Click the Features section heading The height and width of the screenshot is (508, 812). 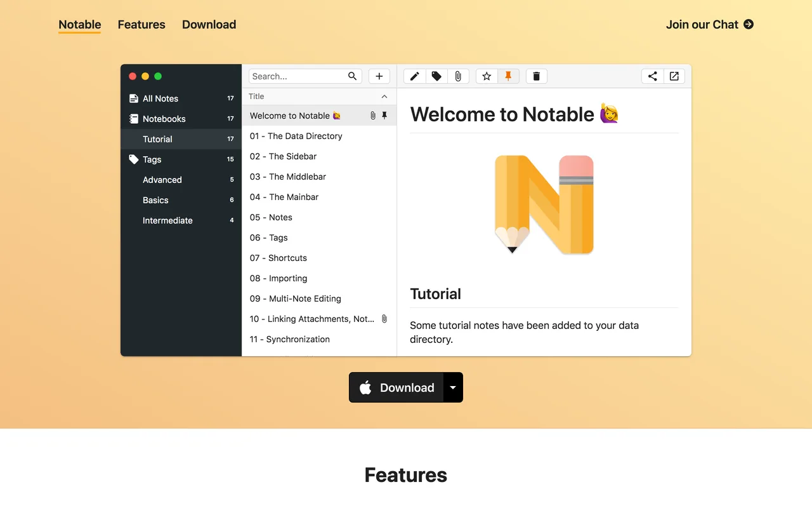click(x=406, y=475)
